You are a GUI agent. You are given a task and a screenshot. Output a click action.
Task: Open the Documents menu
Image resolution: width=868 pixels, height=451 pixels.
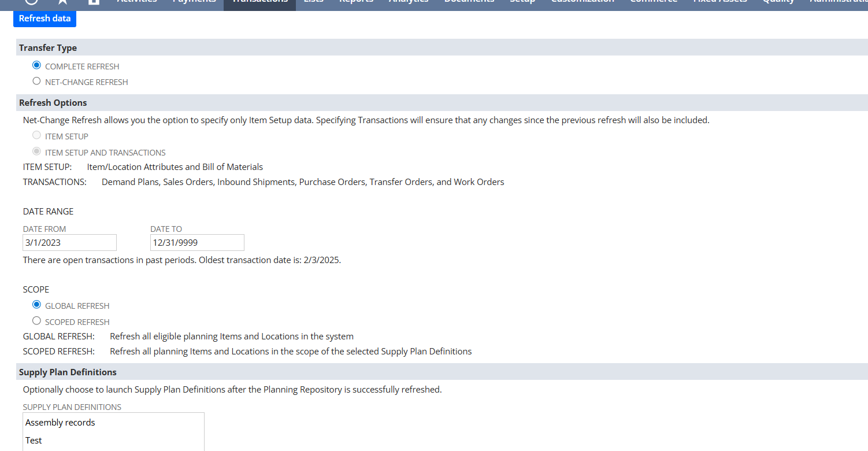[x=469, y=2]
